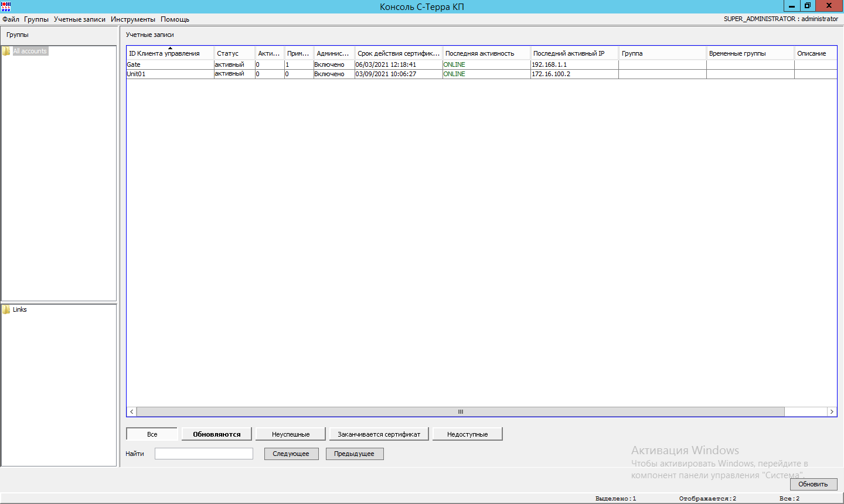
Task: Sort by Последний активный IP column
Action: coord(574,53)
